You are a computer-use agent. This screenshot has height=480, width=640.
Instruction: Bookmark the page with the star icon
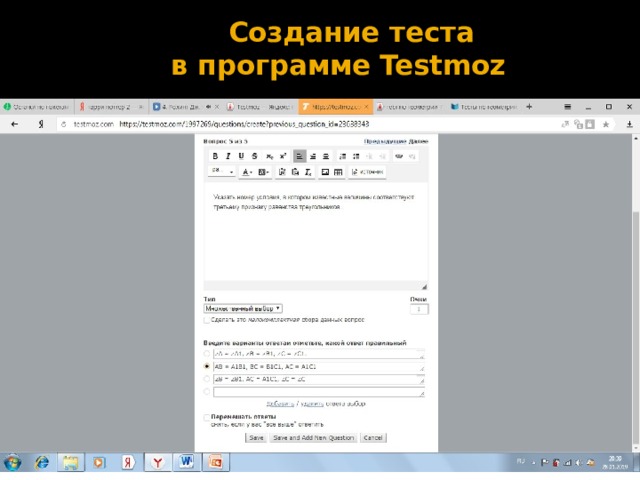pyautogui.click(x=606, y=124)
